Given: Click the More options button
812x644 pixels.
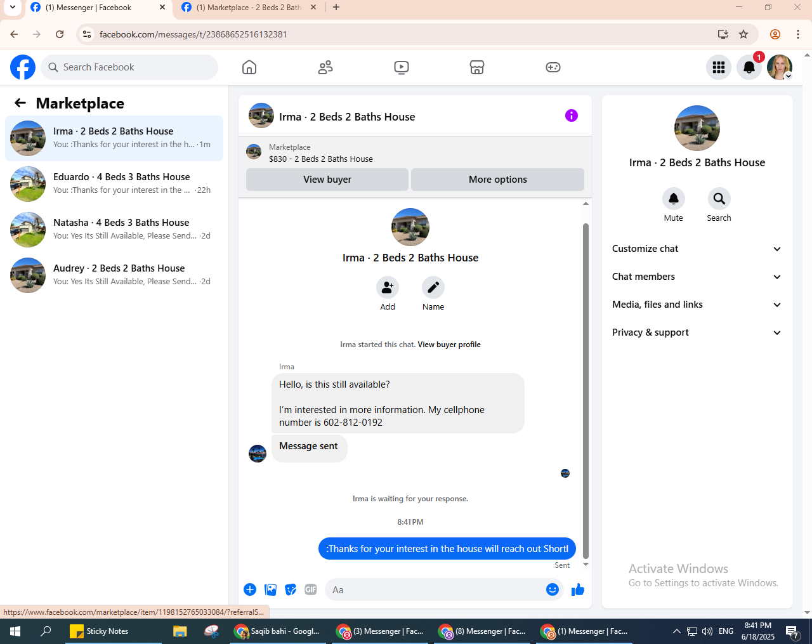Looking at the screenshot, I should (x=498, y=180).
